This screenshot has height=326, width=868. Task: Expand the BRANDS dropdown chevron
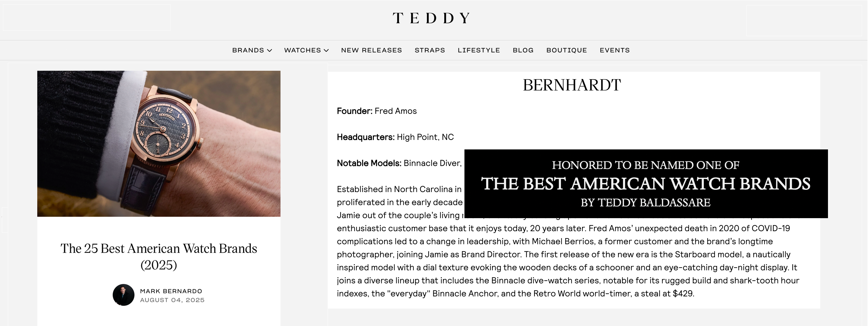pos(270,51)
